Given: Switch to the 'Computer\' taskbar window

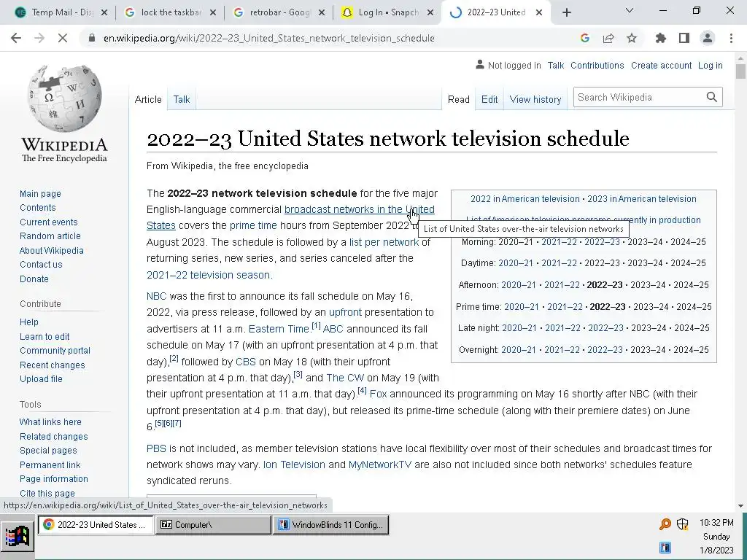Looking at the screenshot, I should pyautogui.click(x=213, y=525).
